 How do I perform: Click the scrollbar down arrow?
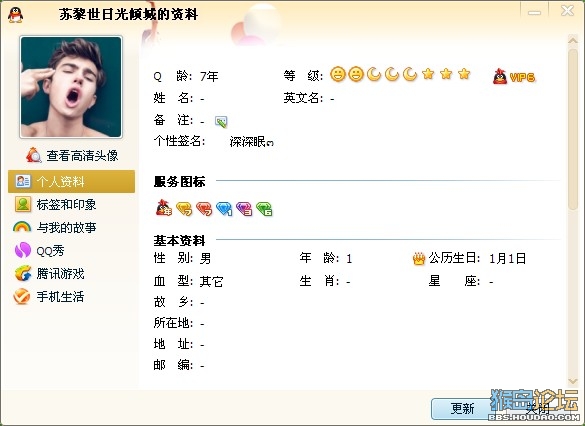[573, 381]
